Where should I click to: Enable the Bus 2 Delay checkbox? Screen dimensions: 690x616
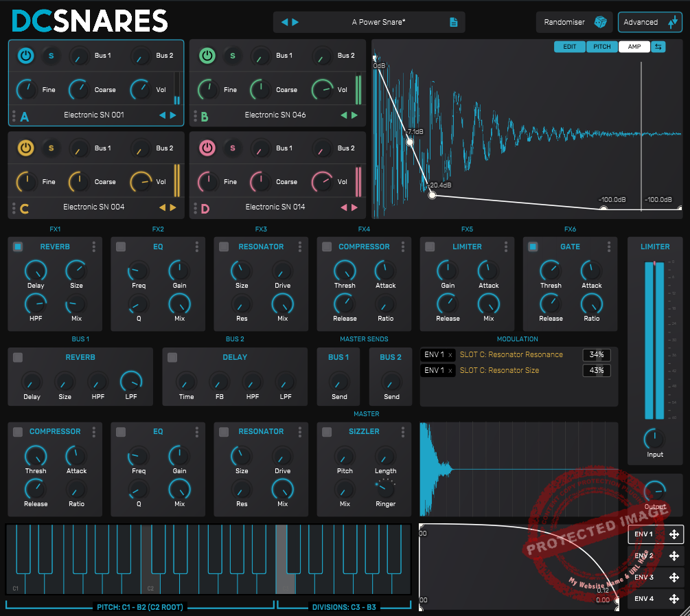pos(172,357)
